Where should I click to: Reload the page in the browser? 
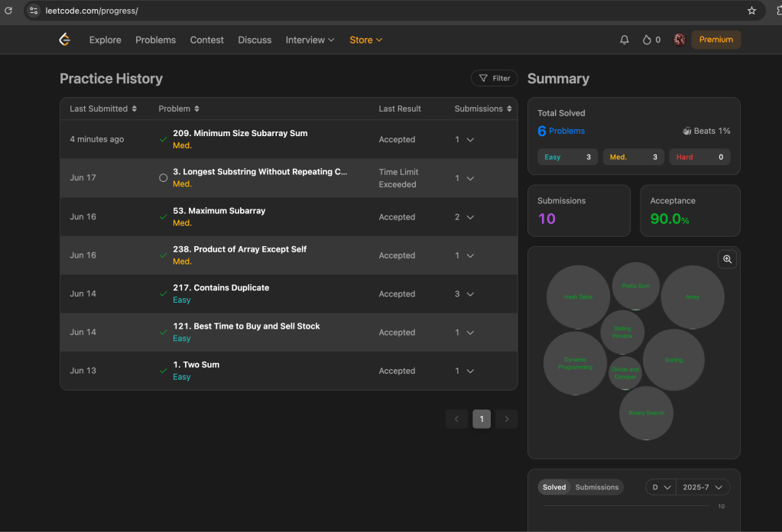click(x=8, y=11)
